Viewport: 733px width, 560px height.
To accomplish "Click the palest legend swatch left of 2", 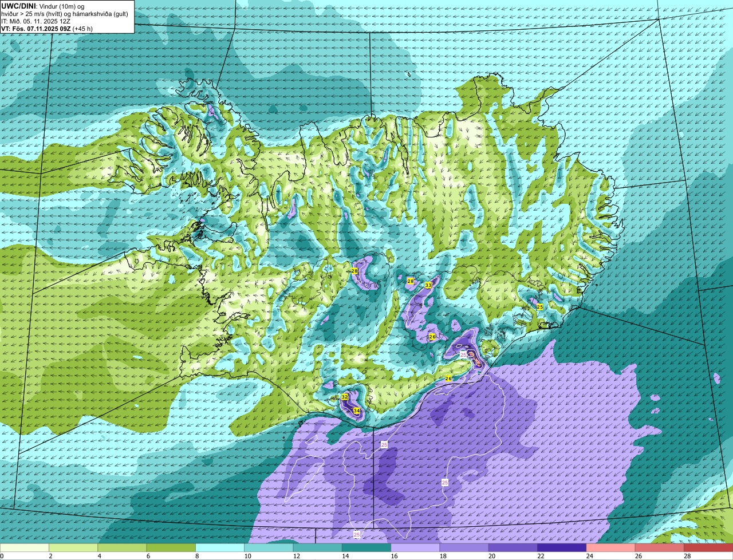I will point(25,548).
